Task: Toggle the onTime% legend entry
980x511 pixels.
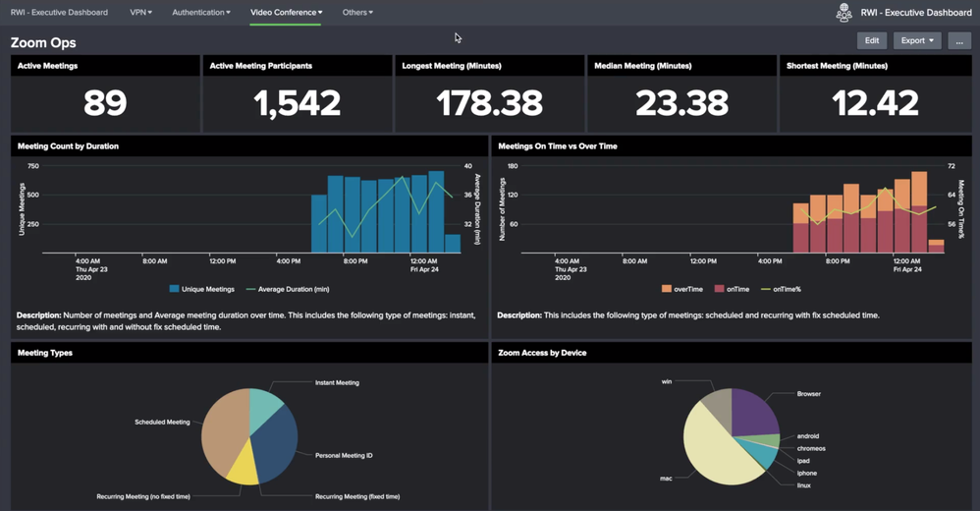Action: point(781,289)
